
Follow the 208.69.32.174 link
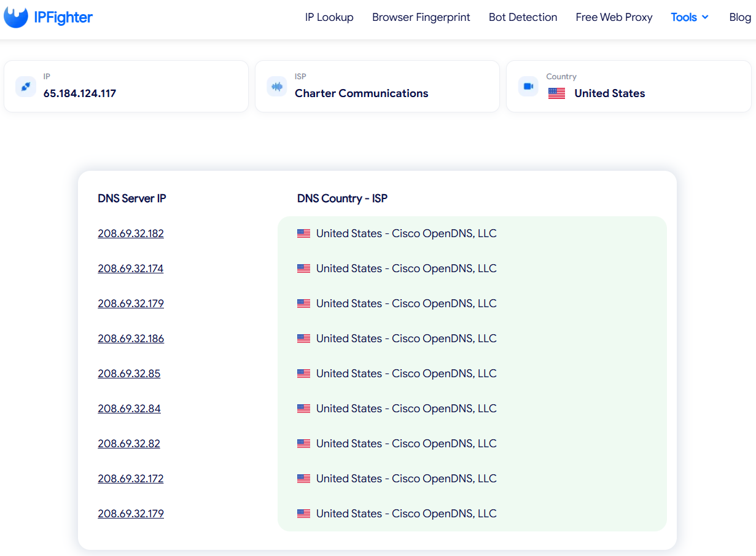pyautogui.click(x=131, y=268)
